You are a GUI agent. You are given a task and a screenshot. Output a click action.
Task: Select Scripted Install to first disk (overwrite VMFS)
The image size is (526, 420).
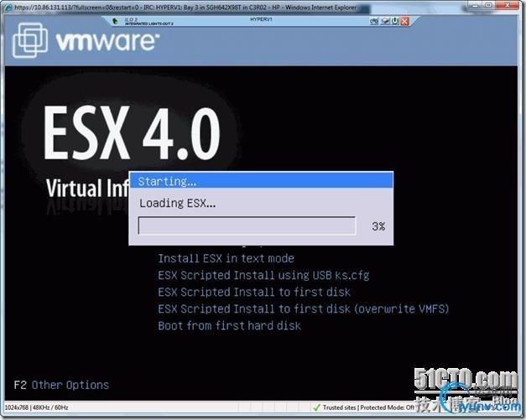pos(303,309)
